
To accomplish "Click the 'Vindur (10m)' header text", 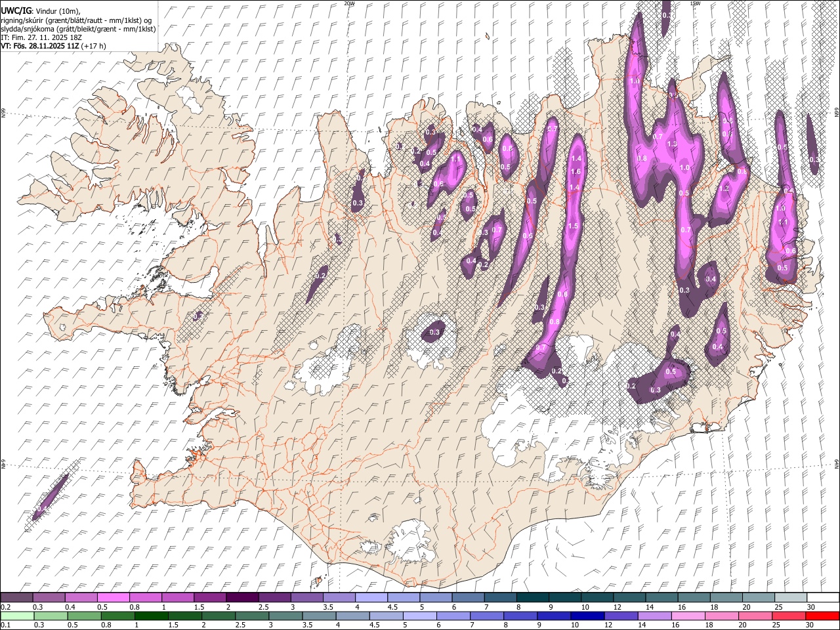I will (x=57, y=11).
